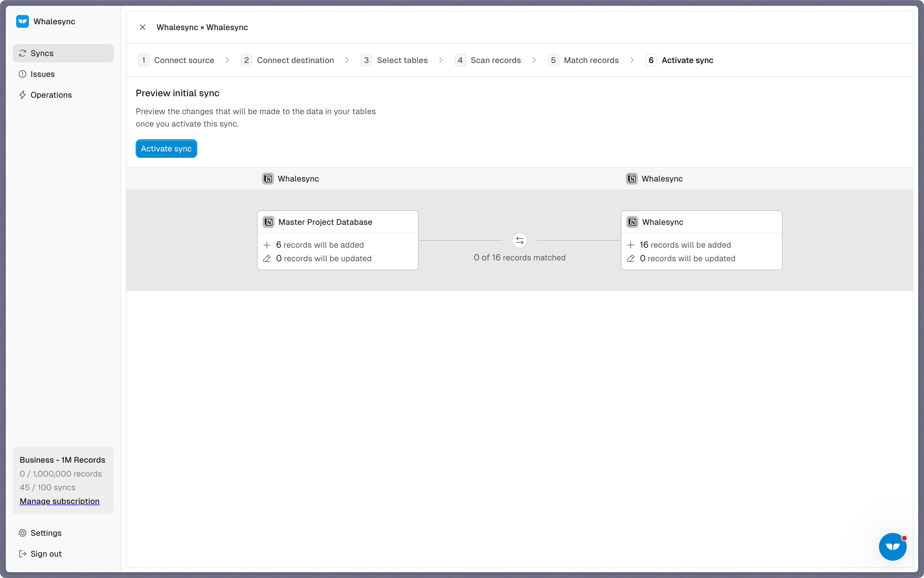The image size is (924, 578).
Task: Click the two-way sync arrows icon
Action: (x=520, y=240)
